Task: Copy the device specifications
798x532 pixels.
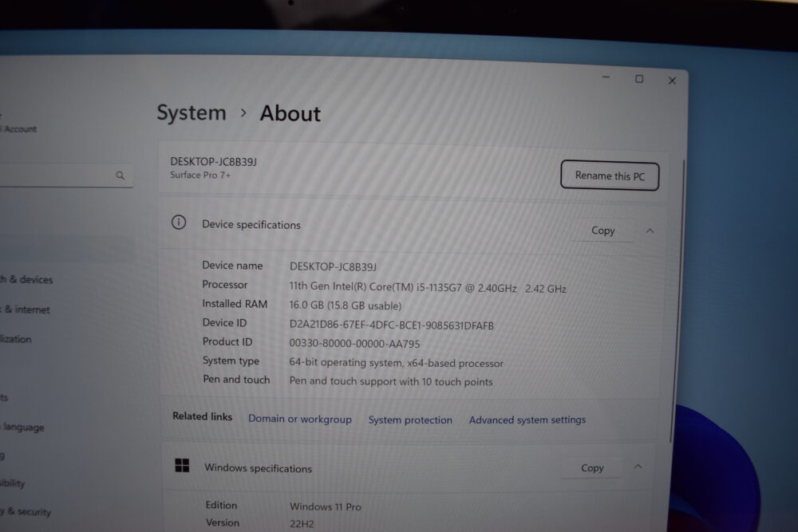Action: click(x=603, y=231)
